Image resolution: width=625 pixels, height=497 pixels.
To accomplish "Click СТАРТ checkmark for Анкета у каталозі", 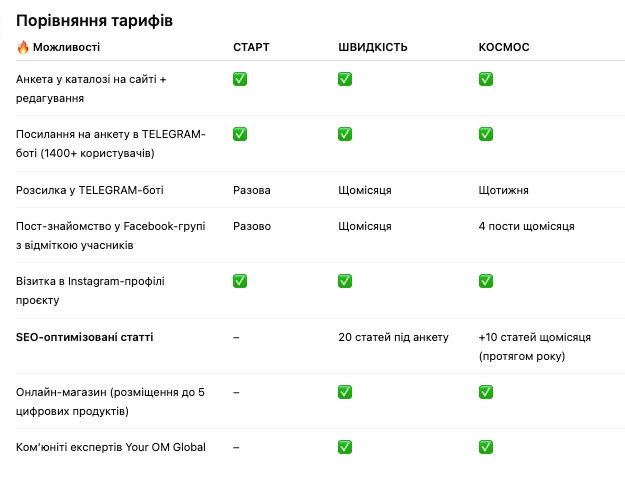I will 240,79.
